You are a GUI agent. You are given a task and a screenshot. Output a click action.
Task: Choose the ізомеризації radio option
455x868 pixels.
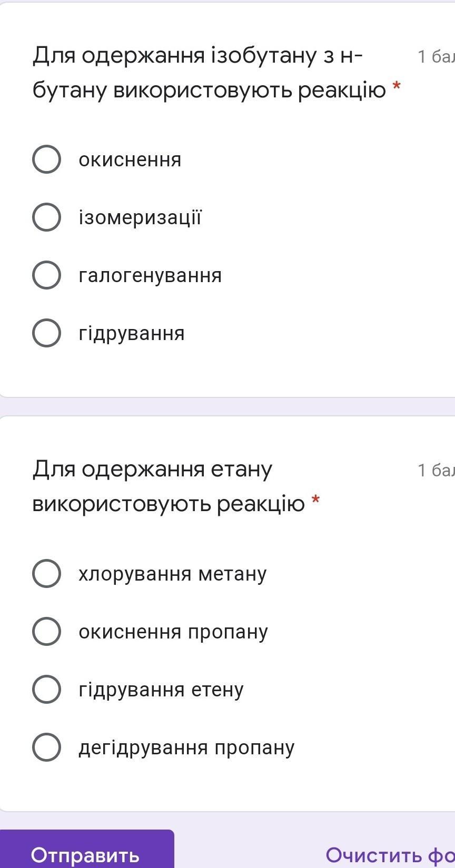coord(46,217)
